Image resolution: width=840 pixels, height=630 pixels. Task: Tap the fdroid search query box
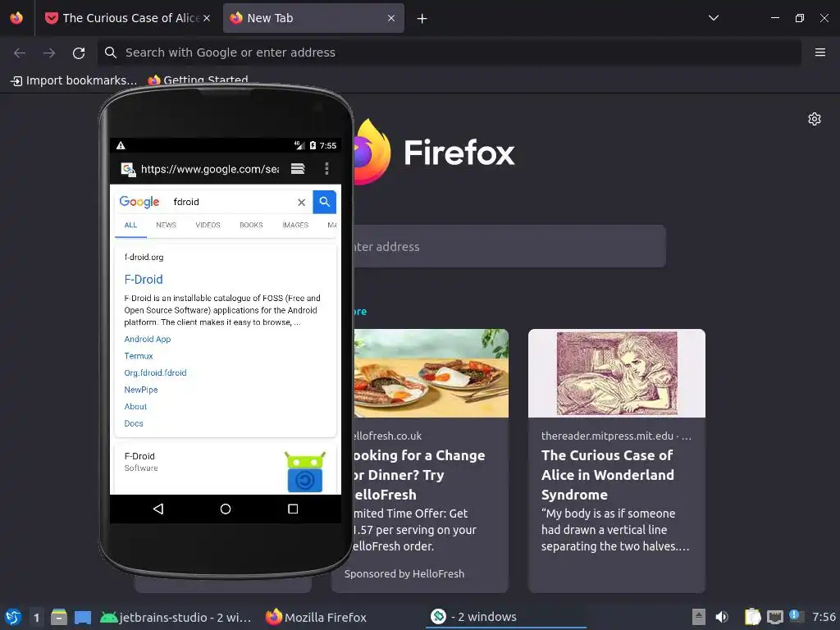[x=231, y=202]
